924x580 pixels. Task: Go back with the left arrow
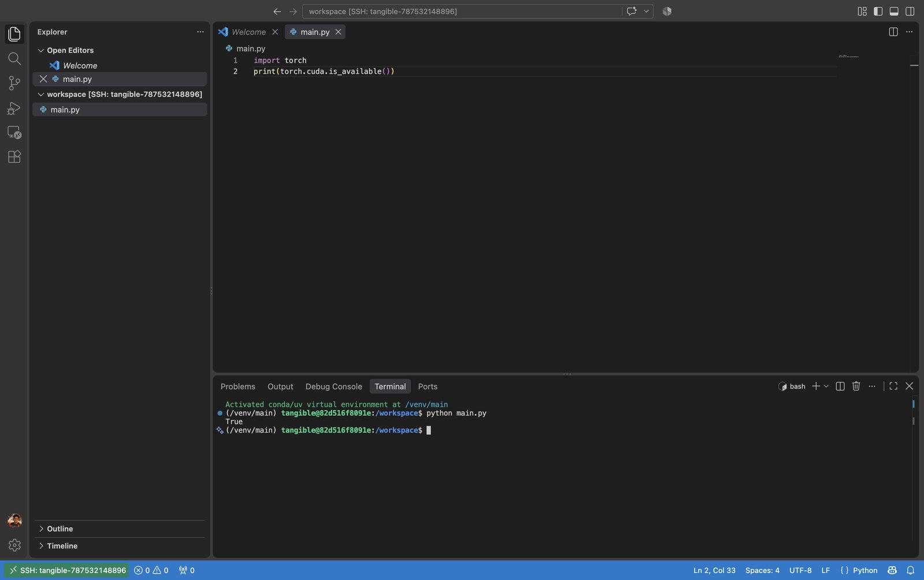[x=277, y=12]
